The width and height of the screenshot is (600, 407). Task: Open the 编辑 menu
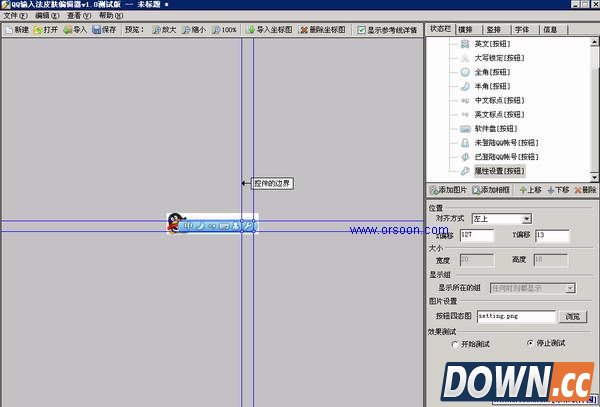(x=47, y=16)
